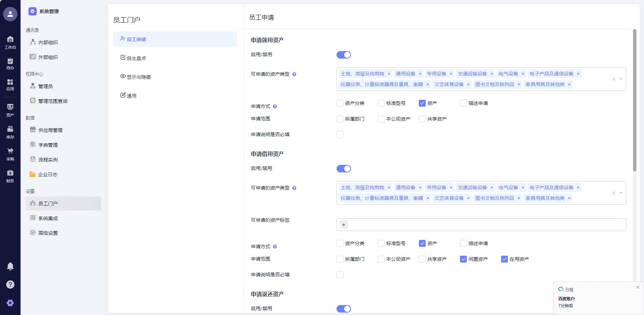Open 系统集成 settings item
The image size is (644, 315).
coord(63,218)
